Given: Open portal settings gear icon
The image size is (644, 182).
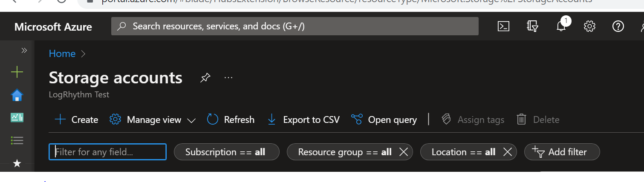Looking at the screenshot, I should (589, 26).
